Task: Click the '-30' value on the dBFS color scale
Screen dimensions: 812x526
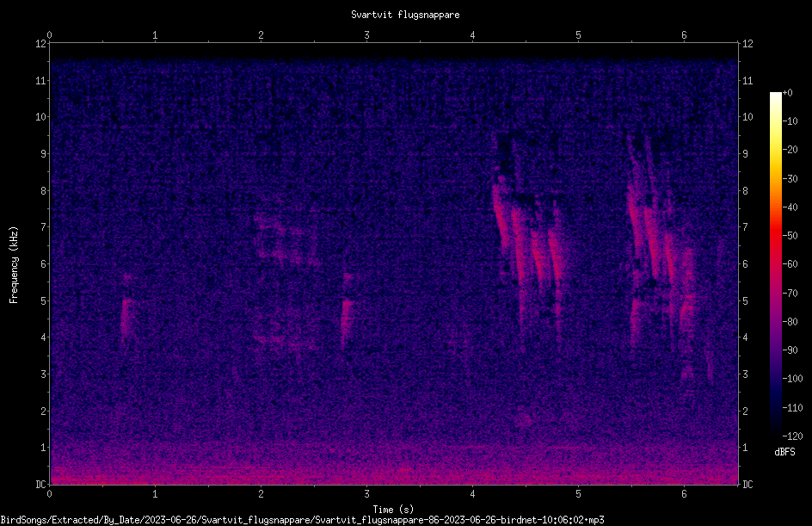Action: click(790, 179)
